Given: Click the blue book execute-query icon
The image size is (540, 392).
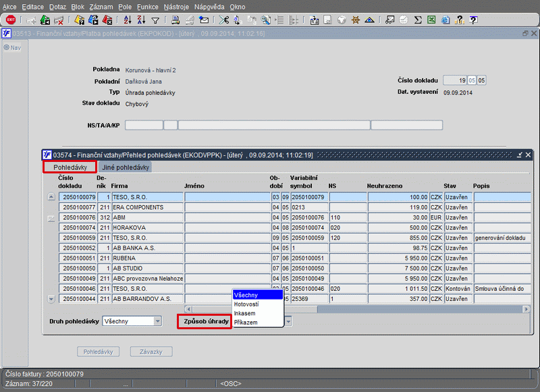Looking at the screenshot, I should [x=93, y=20].
